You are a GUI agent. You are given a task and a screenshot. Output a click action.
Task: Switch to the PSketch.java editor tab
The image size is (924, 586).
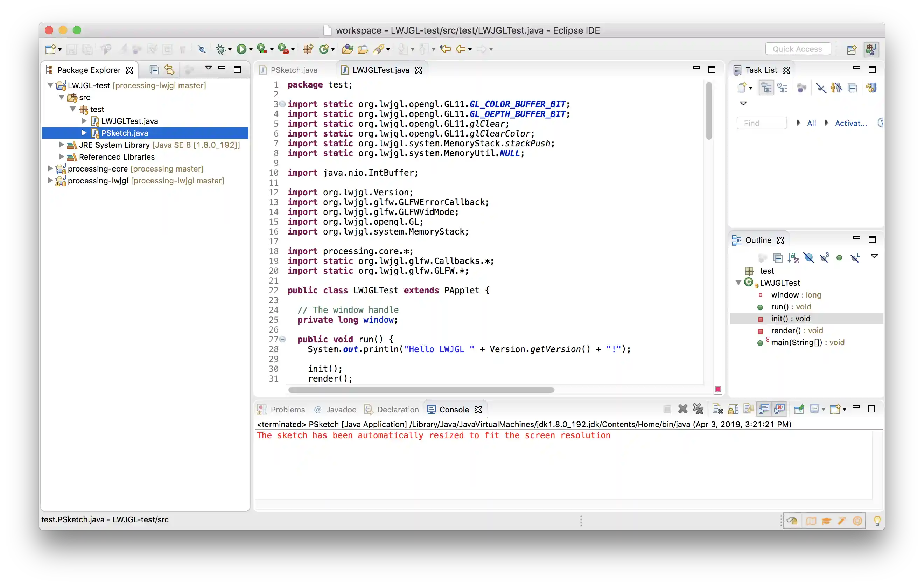click(x=294, y=70)
